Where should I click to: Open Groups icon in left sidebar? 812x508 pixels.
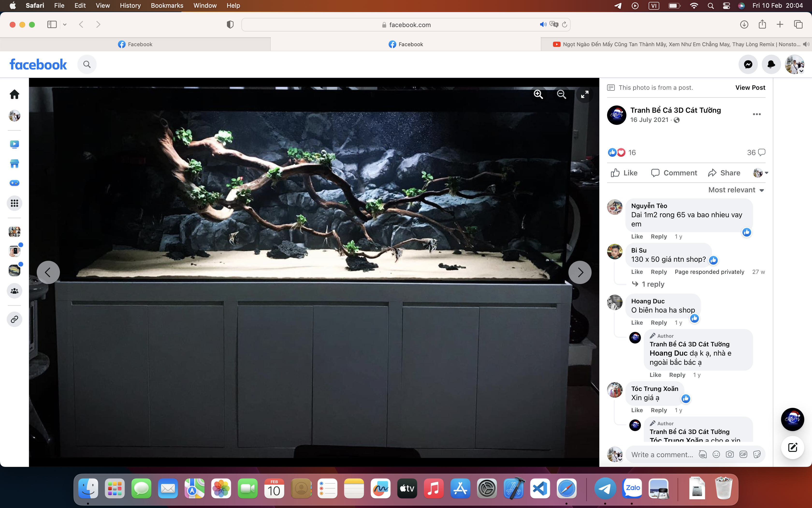point(14,291)
